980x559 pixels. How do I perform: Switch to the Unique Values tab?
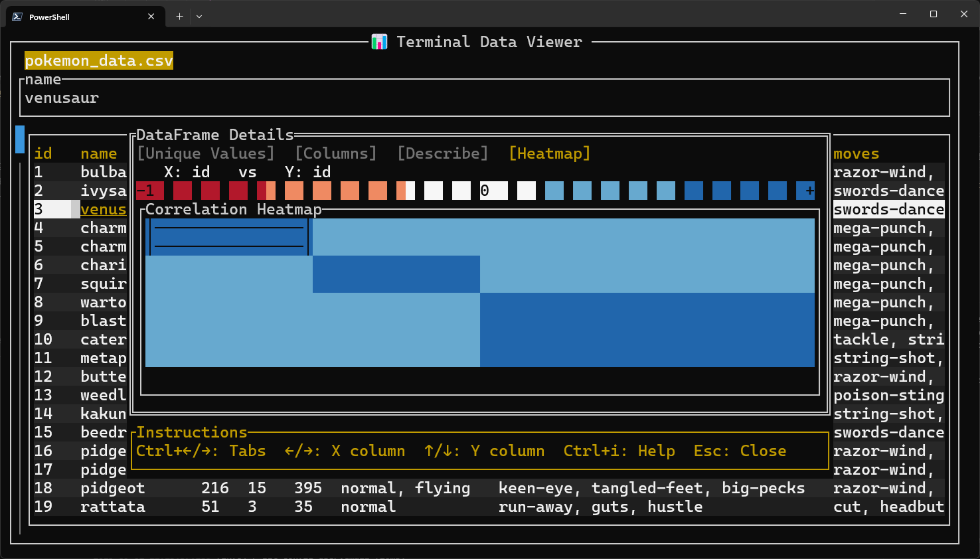tap(206, 153)
